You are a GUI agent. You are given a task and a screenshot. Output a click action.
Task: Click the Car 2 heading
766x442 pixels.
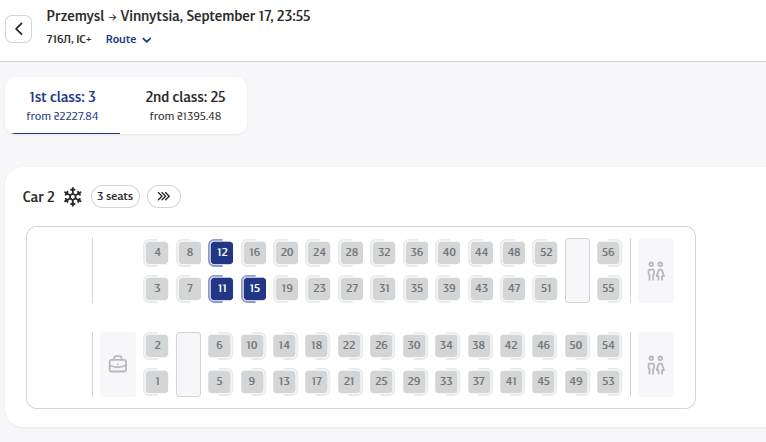click(39, 197)
